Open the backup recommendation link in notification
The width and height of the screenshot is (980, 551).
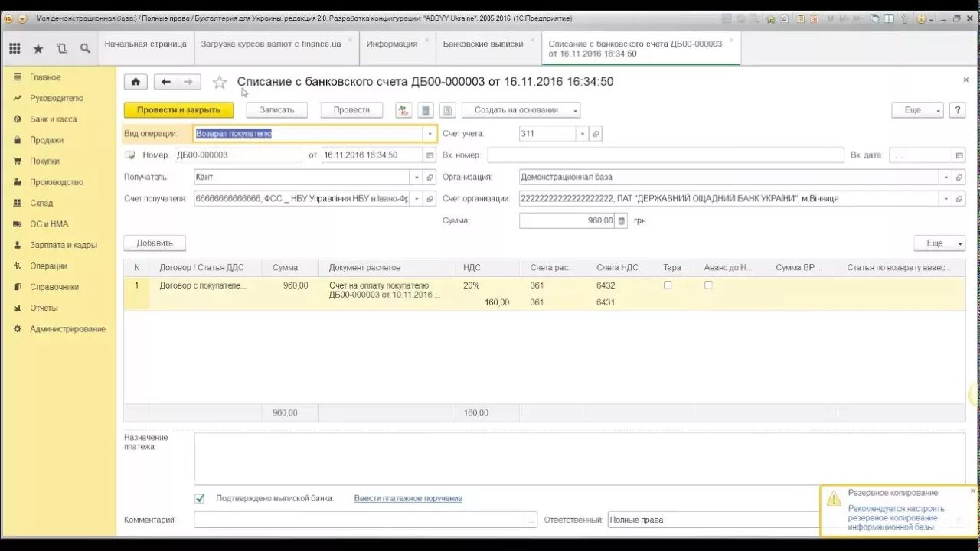(896, 518)
